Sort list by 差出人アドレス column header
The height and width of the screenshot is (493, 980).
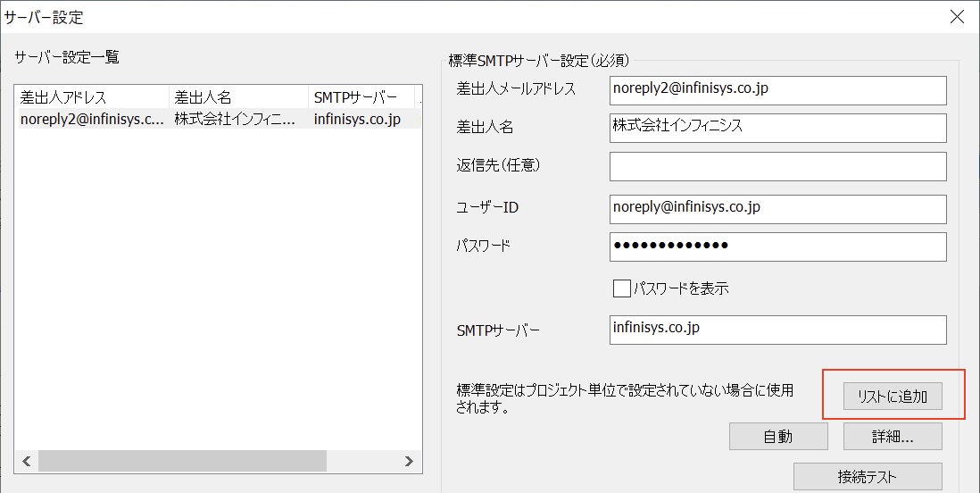[x=91, y=97]
